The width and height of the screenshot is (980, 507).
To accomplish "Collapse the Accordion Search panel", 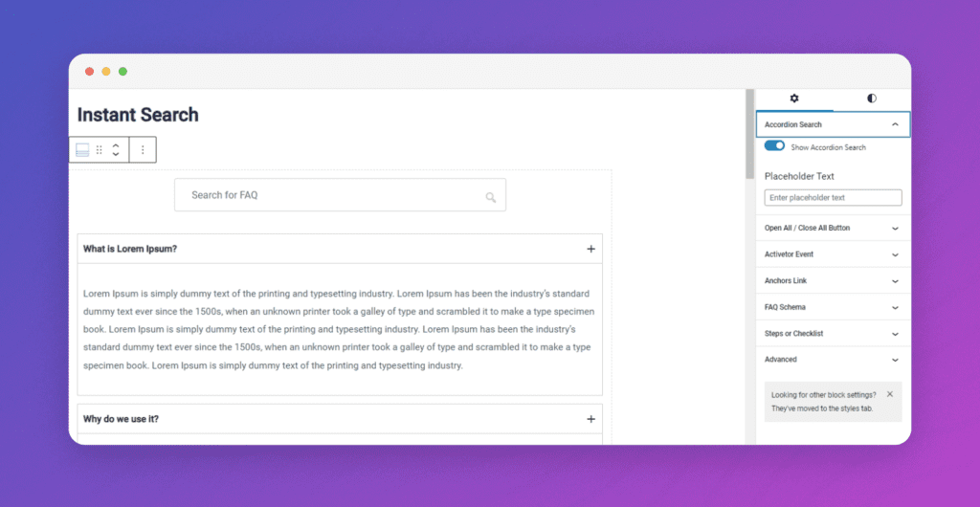I will coord(894,124).
